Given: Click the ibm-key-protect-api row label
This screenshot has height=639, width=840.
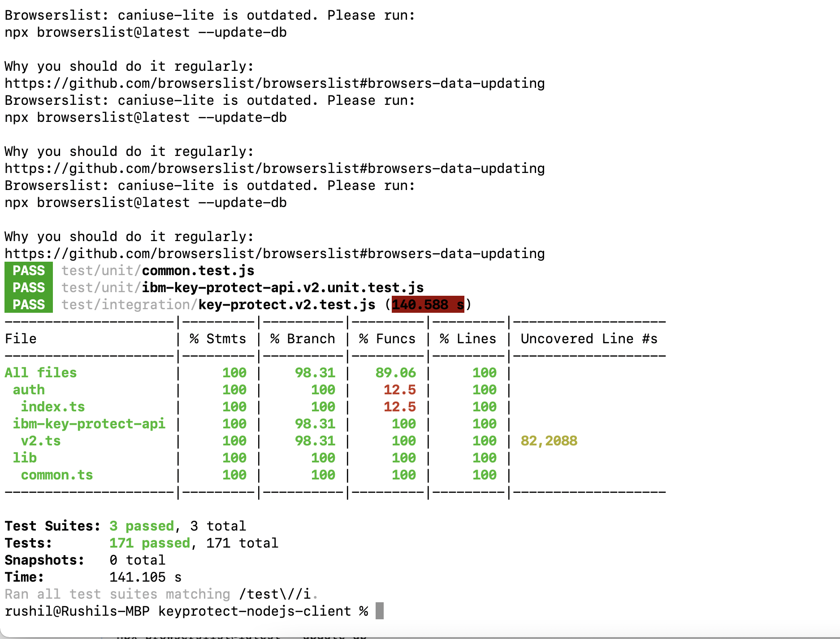Looking at the screenshot, I should pyautogui.click(x=89, y=424).
